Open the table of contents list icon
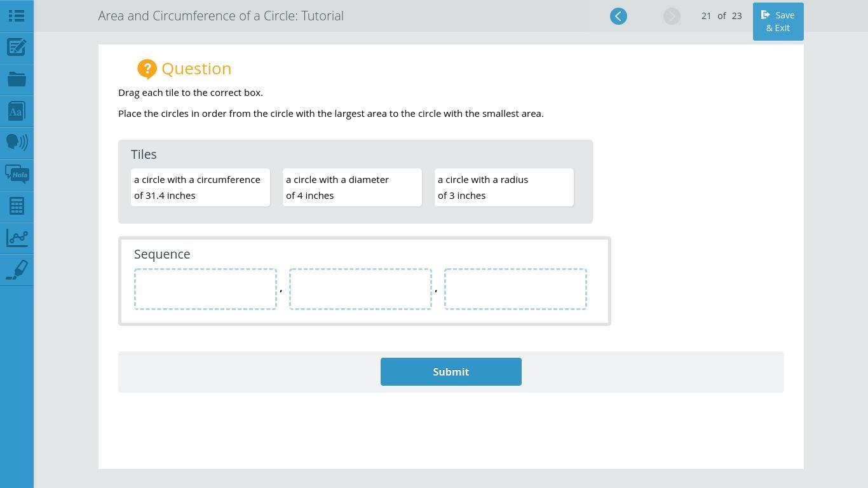The image size is (868, 488). coord(17,16)
